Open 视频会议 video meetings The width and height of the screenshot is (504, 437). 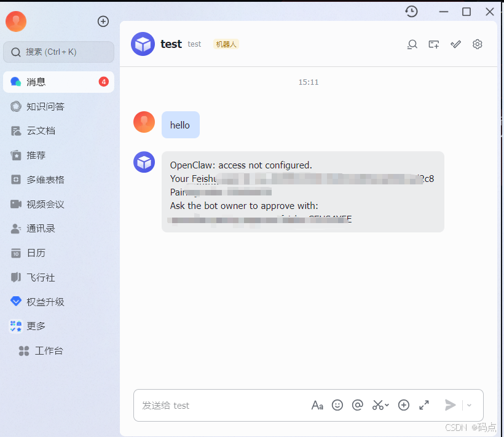pyautogui.click(x=58, y=204)
